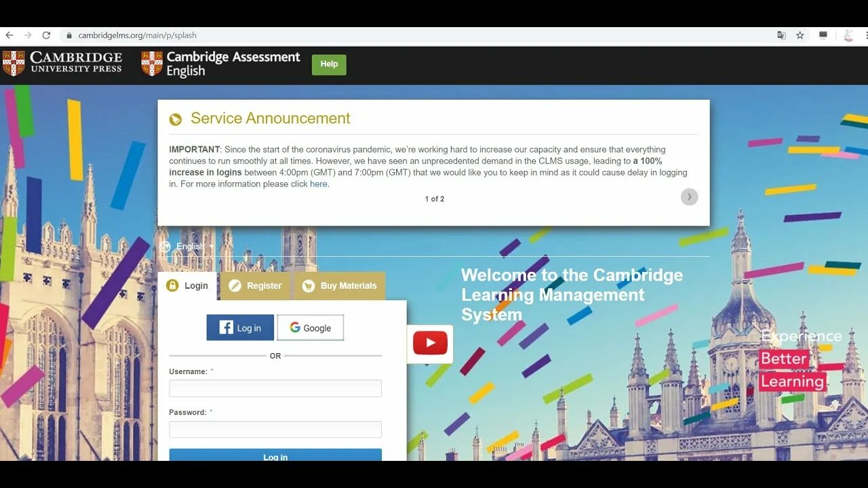Click the 'Service Announcement' heading

point(271,119)
